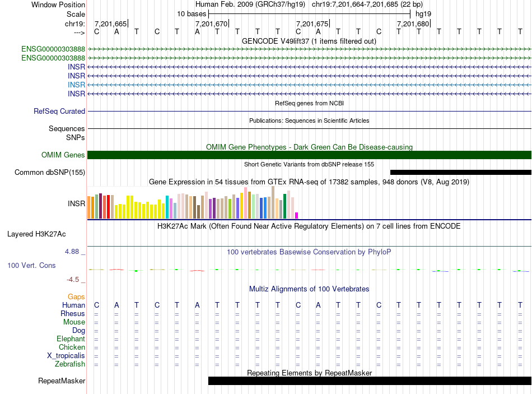Viewport: 532px width, 394px height.
Task: Click the 7,201,670 position marker on ruler
Action: [212, 24]
